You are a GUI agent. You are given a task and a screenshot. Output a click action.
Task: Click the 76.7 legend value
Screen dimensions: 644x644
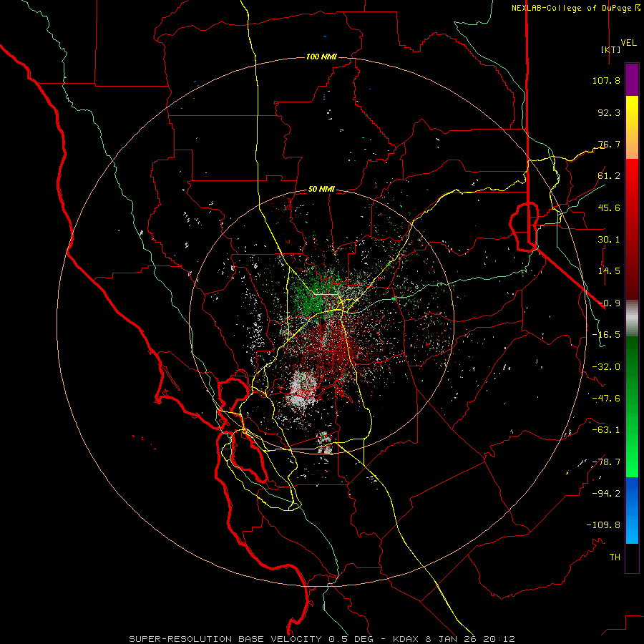point(609,144)
